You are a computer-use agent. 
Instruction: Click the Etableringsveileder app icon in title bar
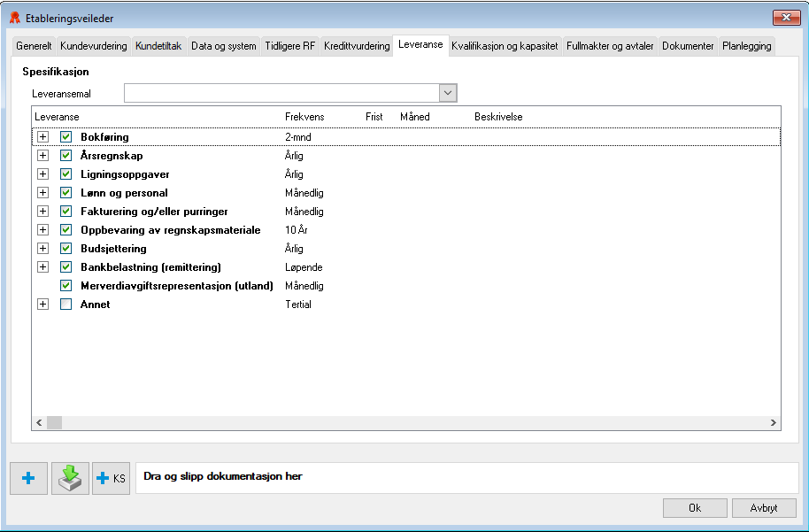15,18
